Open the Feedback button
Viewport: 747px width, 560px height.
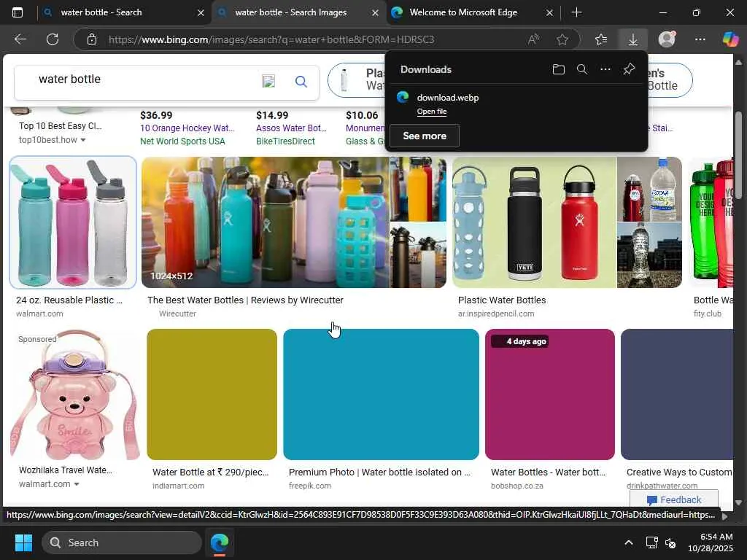point(673,499)
